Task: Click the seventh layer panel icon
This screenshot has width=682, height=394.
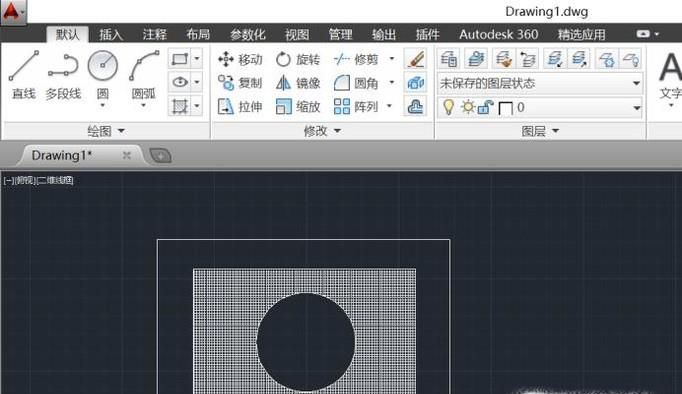Action: pos(606,59)
